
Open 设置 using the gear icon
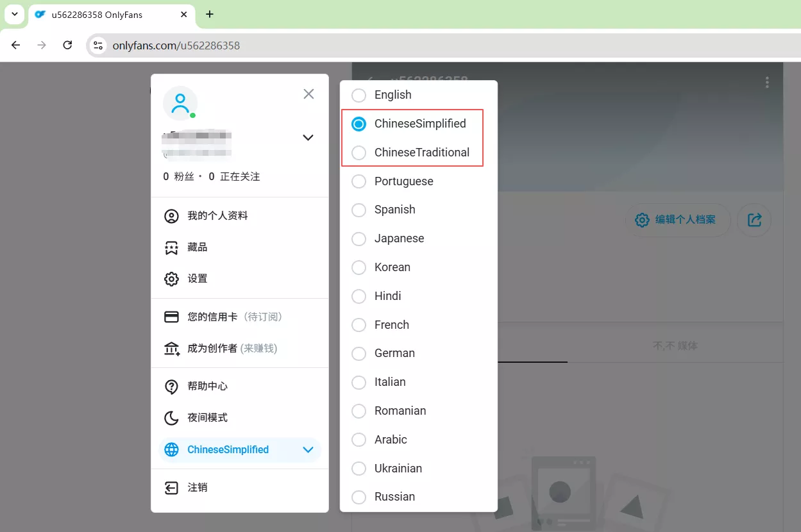point(171,278)
